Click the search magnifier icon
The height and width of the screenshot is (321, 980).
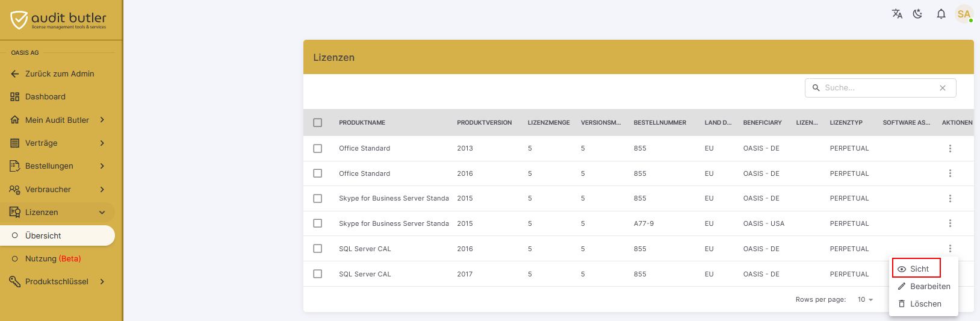(816, 88)
